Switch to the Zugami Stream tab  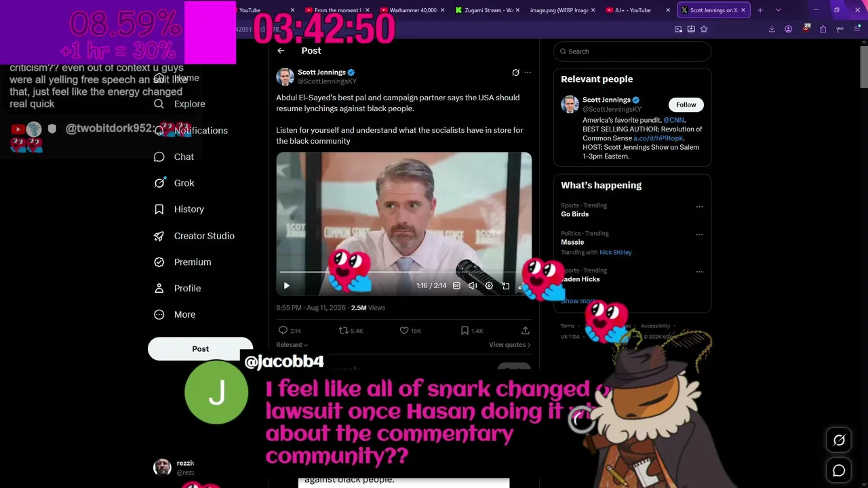click(488, 10)
